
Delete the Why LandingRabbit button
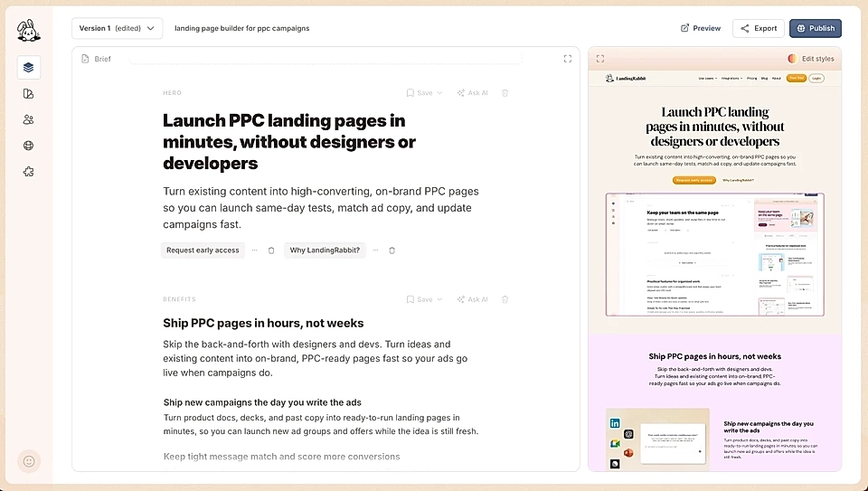392,250
